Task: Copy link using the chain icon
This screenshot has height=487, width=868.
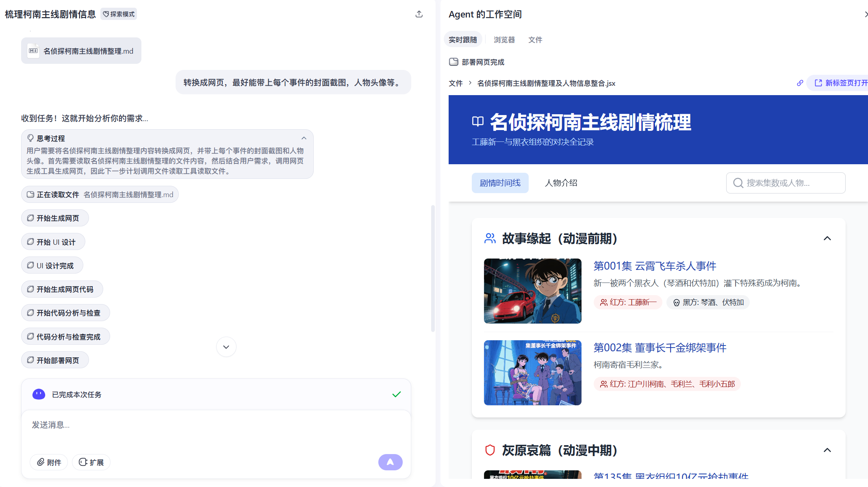Action: point(800,83)
